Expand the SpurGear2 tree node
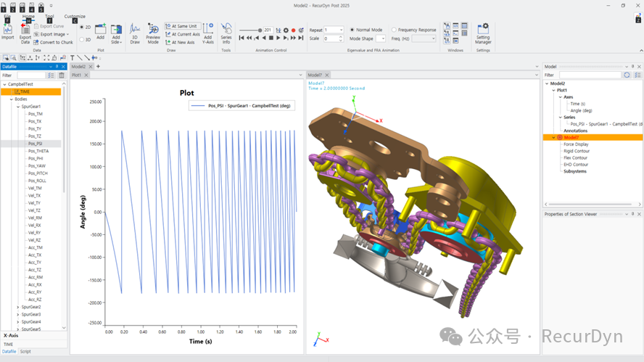The height and width of the screenshot is (362, 644). 18,307
